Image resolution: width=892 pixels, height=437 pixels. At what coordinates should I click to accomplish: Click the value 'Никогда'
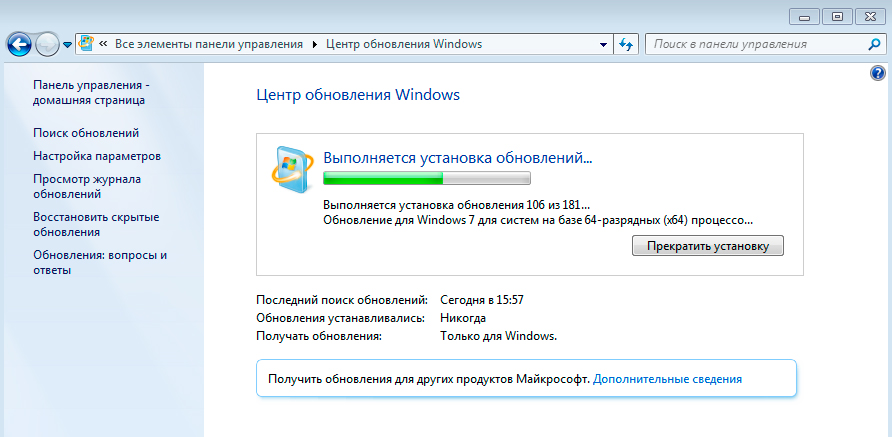tap(463, 318)
